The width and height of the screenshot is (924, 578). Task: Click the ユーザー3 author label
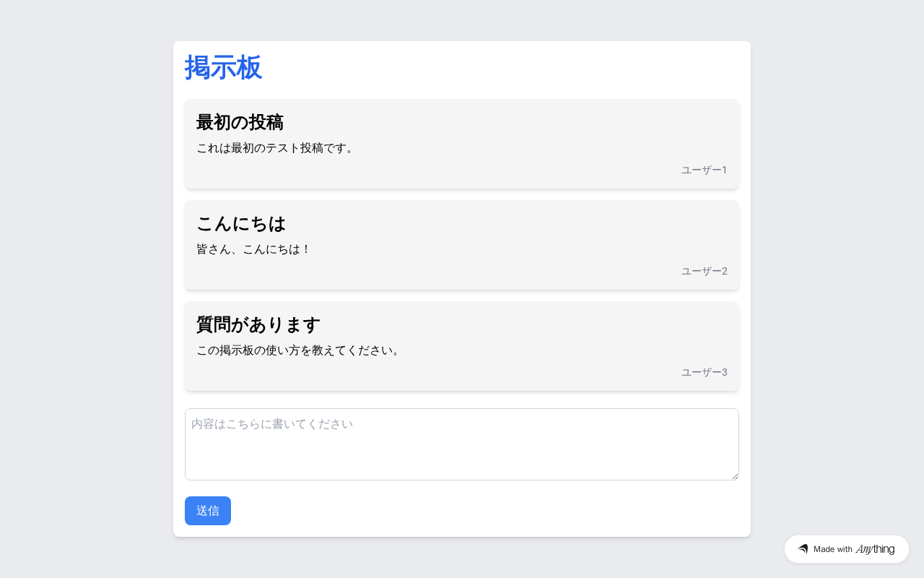(705, 372)
